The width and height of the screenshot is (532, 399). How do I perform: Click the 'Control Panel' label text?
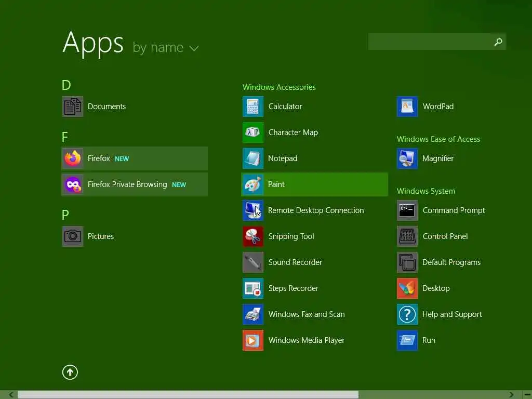[x=445, y=236]
